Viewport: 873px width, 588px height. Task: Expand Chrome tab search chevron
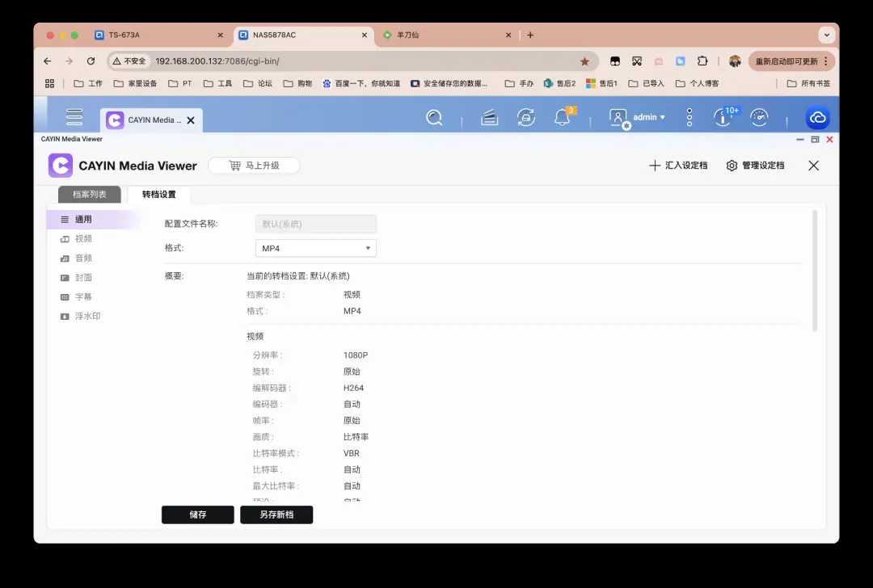coord(826,35)
